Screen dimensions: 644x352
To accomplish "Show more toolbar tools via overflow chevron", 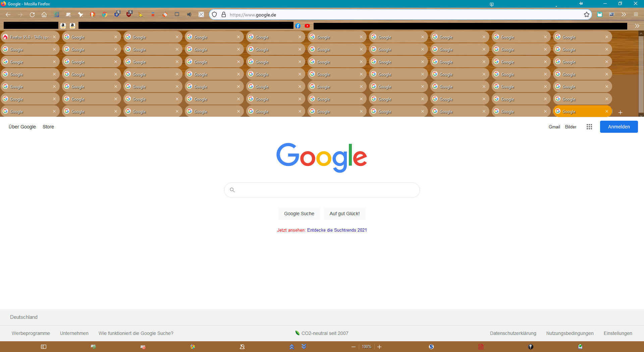I will coord(624,14).
